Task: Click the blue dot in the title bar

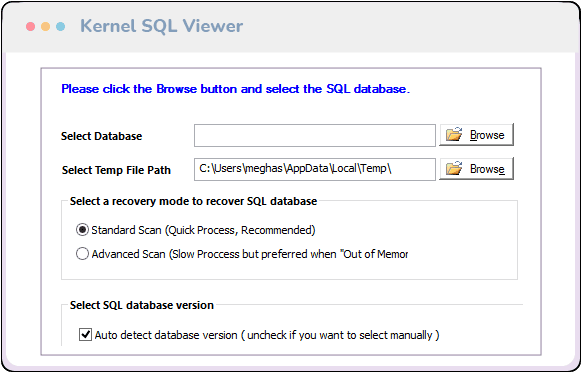Action: tap(60, 26)
